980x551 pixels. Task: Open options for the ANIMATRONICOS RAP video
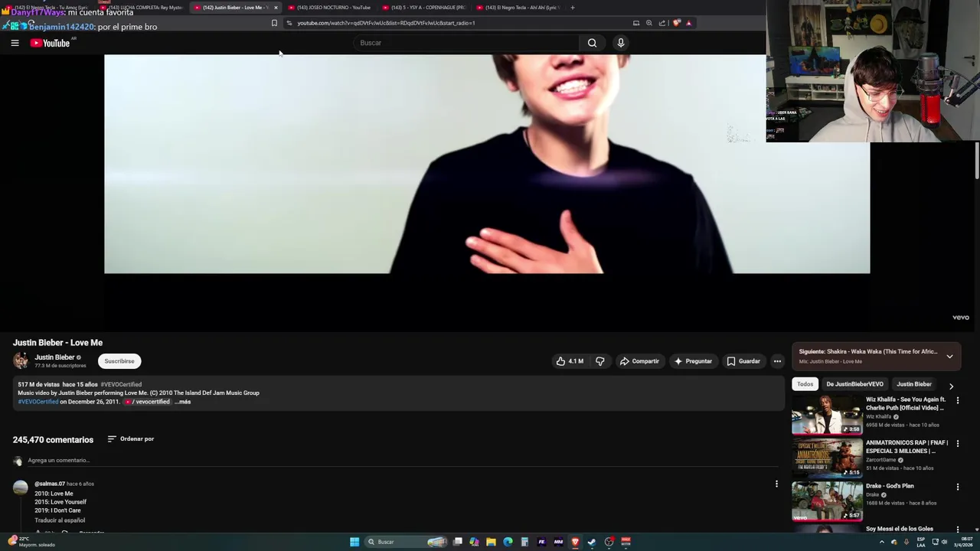957,443
